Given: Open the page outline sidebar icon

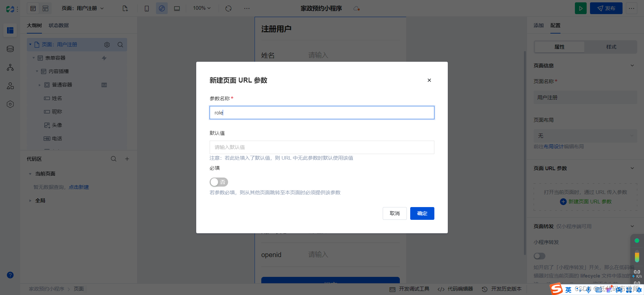Looking at the screenshot, I should [x=10, y=30].
